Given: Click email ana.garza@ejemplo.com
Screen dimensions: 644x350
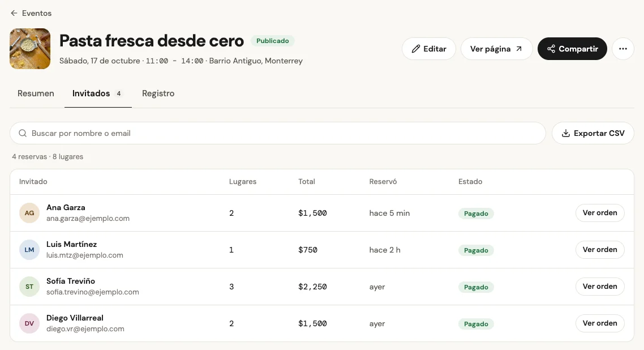Looking at the screenshot, I should tap(88, 219).
